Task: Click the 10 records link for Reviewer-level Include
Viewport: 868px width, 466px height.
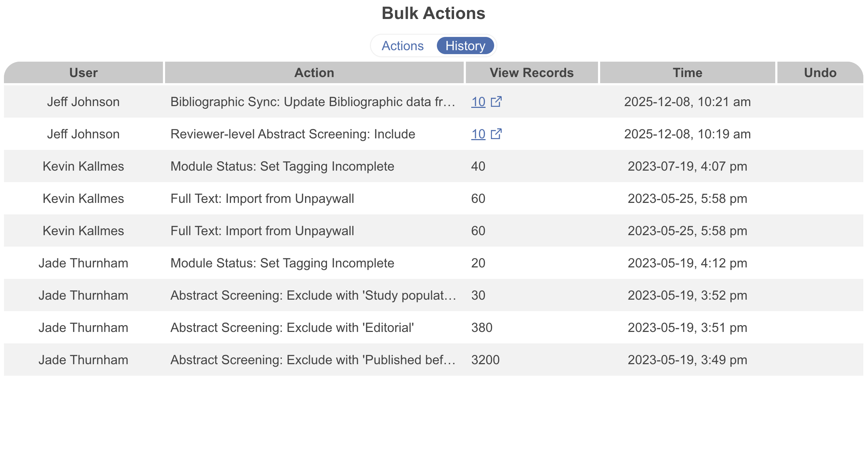Action: pyautogui.click(x=478, y=134)
